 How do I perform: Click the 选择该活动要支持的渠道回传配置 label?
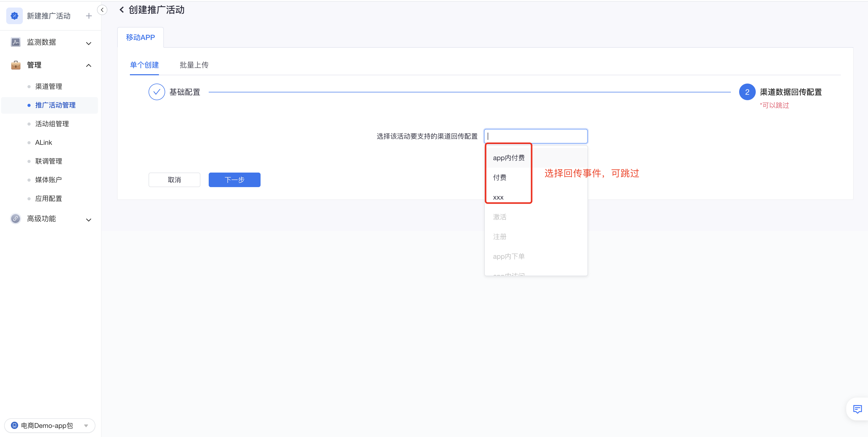coord(427,136)
